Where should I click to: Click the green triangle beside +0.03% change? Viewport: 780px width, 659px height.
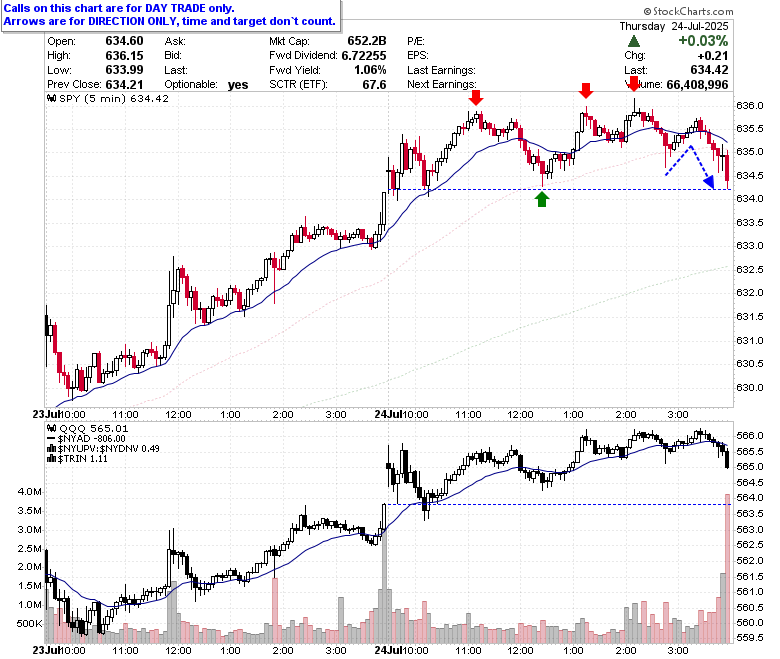click(634, 41)
